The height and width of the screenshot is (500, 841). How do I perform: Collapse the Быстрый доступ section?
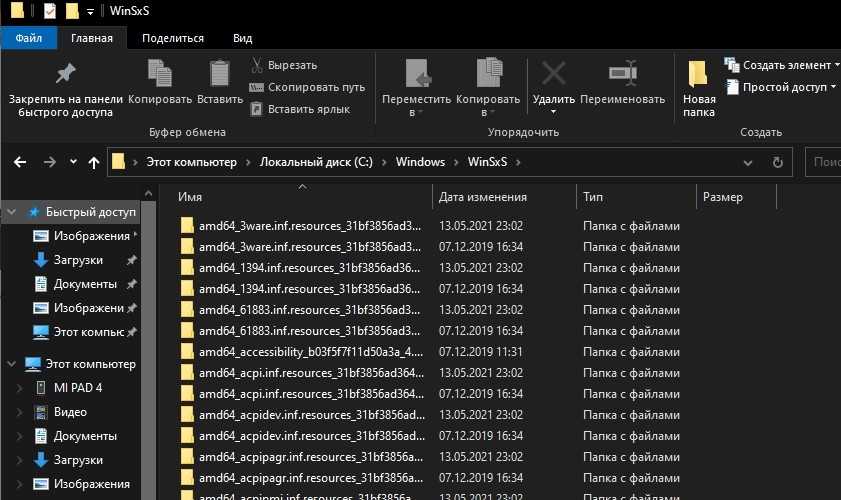point(11,212)
